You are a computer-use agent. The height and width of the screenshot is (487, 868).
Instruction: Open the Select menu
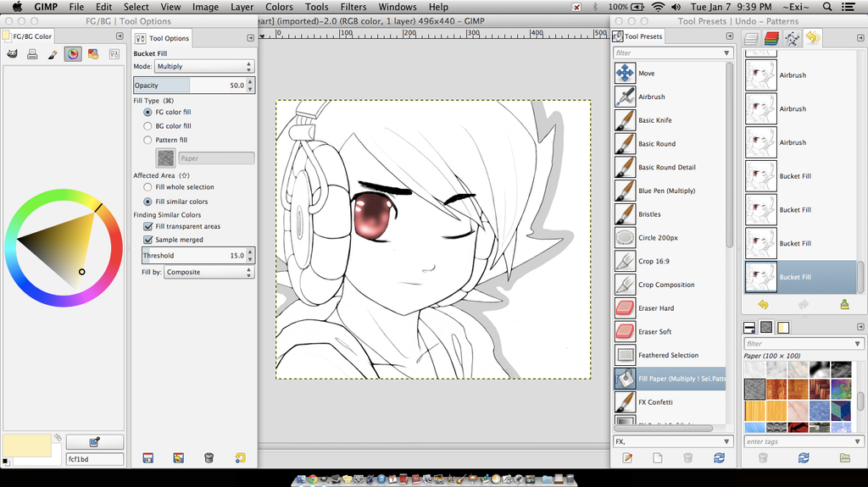click(136, 7)
